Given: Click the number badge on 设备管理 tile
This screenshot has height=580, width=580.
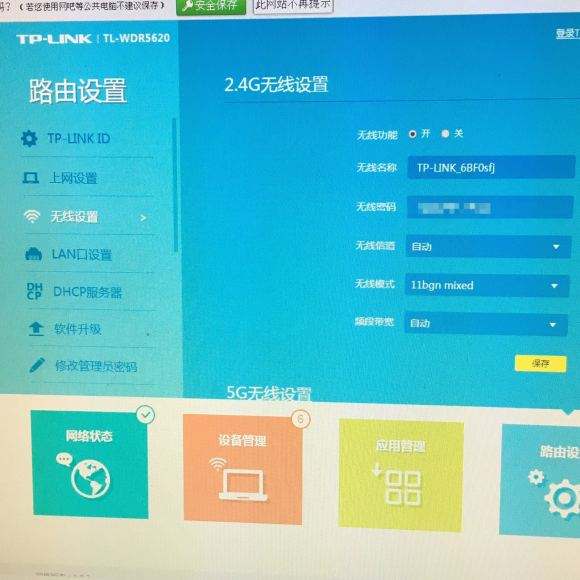Looking at the screenshot, I should [301, 419].
